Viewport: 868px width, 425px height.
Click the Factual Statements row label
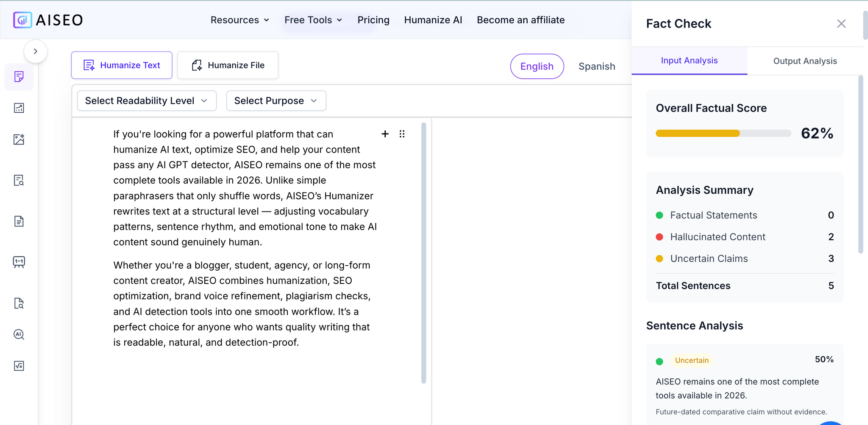713,215
